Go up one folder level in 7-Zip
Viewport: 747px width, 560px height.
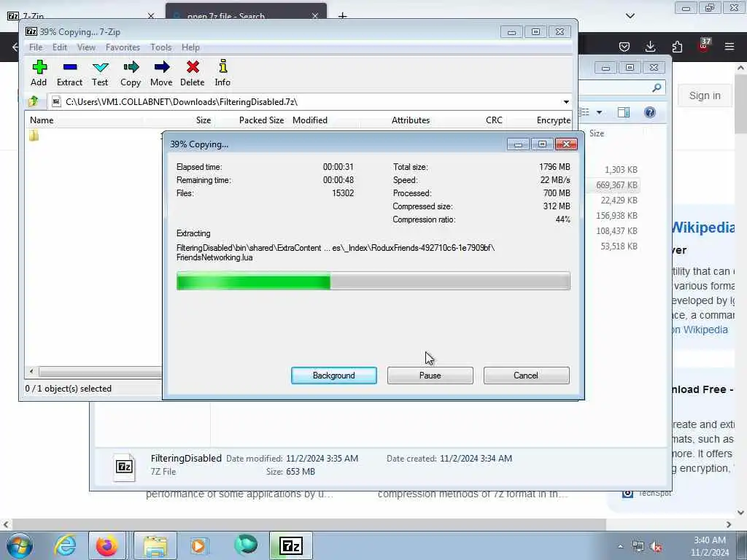(34, 101)
